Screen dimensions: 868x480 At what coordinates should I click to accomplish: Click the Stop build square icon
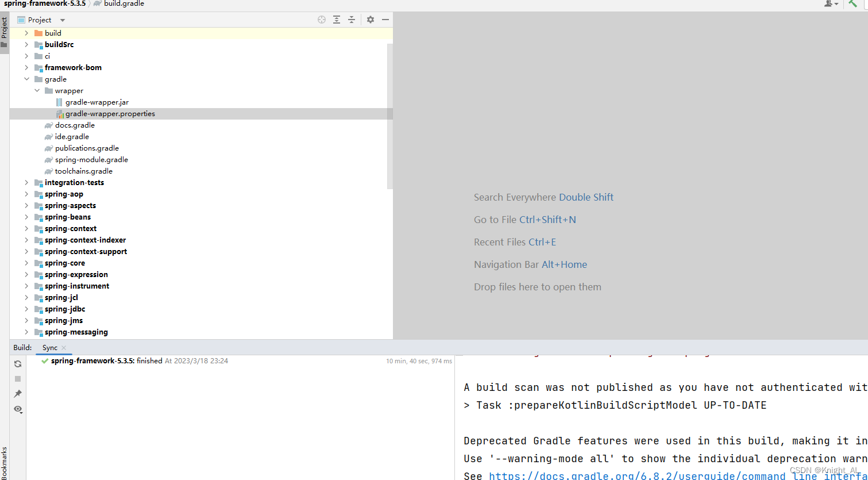18,379
